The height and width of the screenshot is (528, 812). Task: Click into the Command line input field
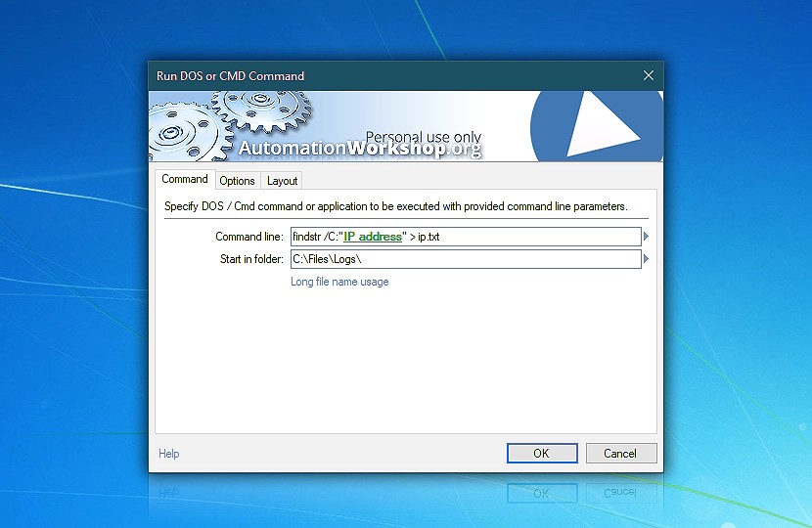pos(466,237)
